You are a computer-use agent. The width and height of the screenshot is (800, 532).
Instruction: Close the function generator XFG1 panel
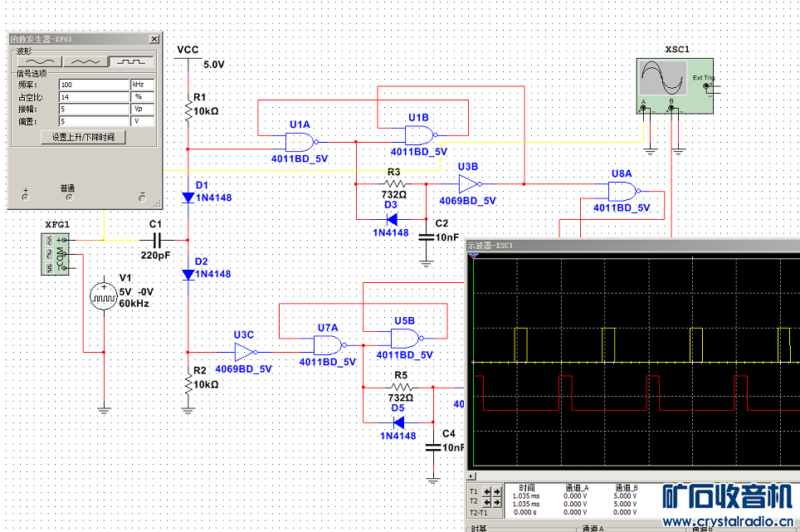[154, 39]
